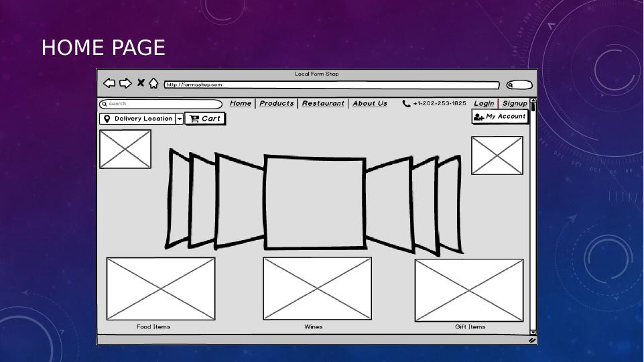Viewport: 644px width, 362px height.
Task: Click the browser back arrow
Action: (110, 83)
